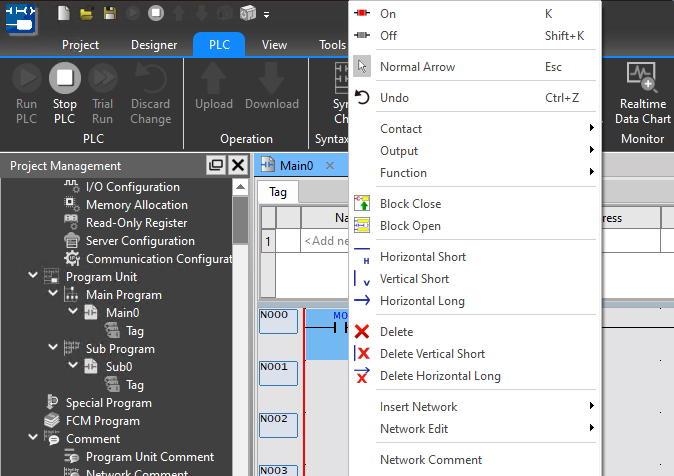Close the Main0 document tab
The width and height of the screenshot is (674, 476).
pyautogui.click(x=330, y=166)
